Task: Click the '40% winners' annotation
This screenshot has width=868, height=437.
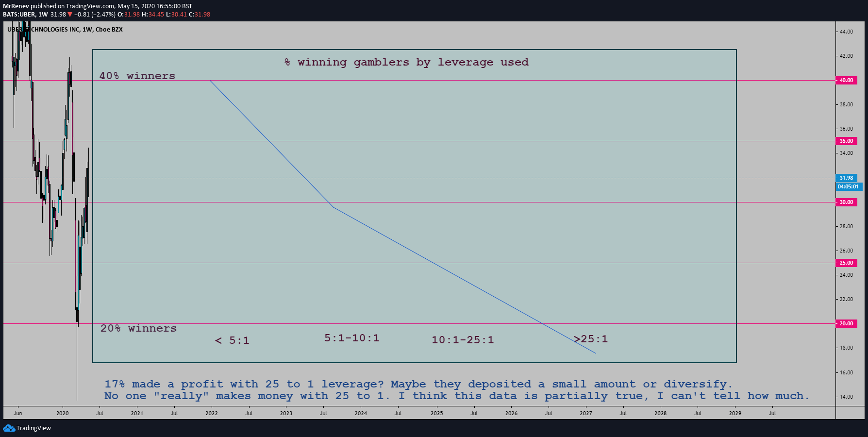Action: (137, 76)
